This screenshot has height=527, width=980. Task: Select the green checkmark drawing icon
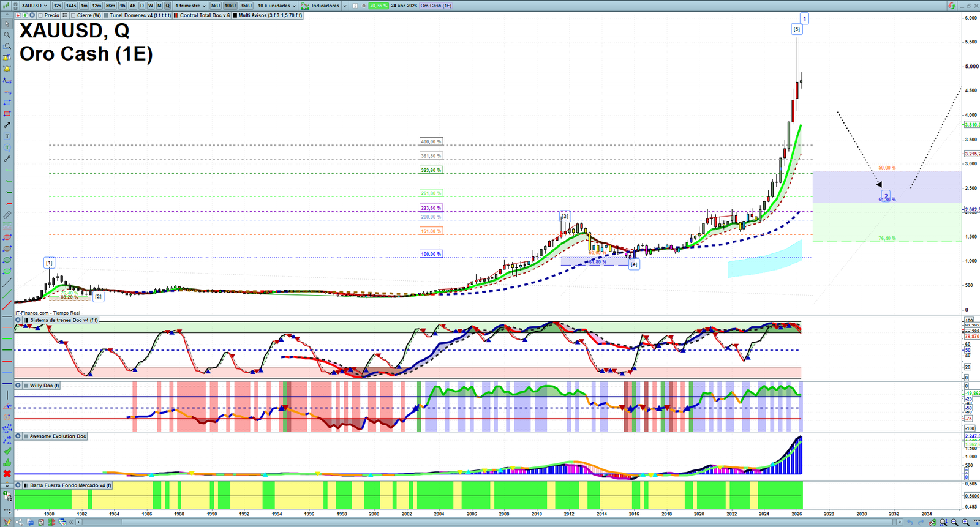(7, 451)
